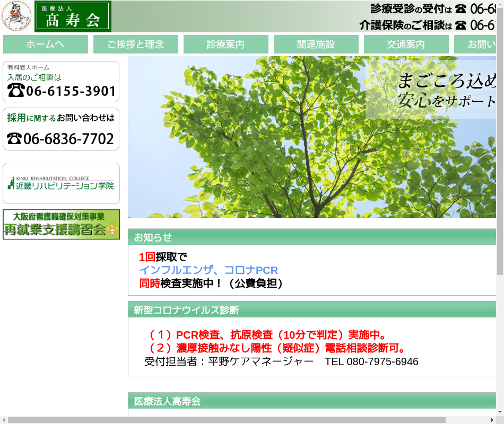
Task: Go to 診療案内 page
Action: pyautogui.click(x=226, y=45)
